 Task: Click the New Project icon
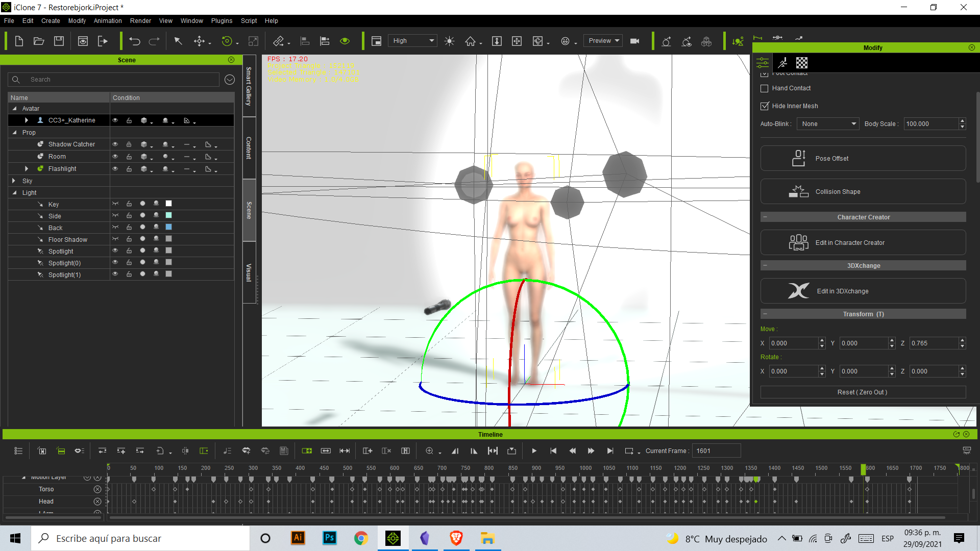pos(19,41)
